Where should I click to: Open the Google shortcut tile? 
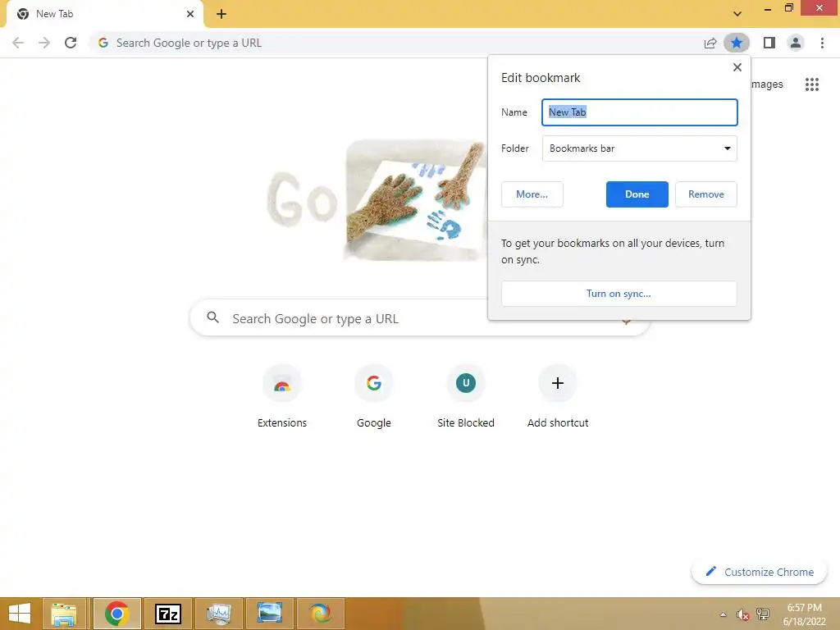coord(374,397)
